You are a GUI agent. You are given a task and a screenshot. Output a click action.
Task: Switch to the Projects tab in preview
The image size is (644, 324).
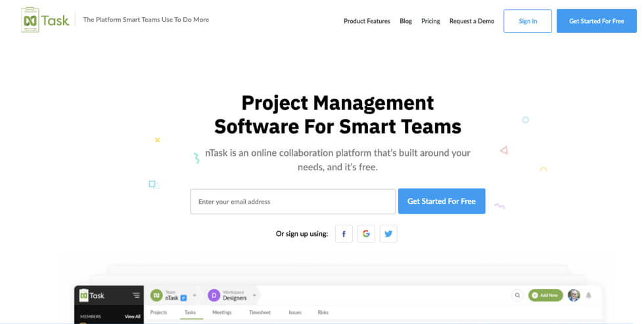[158, 313]
